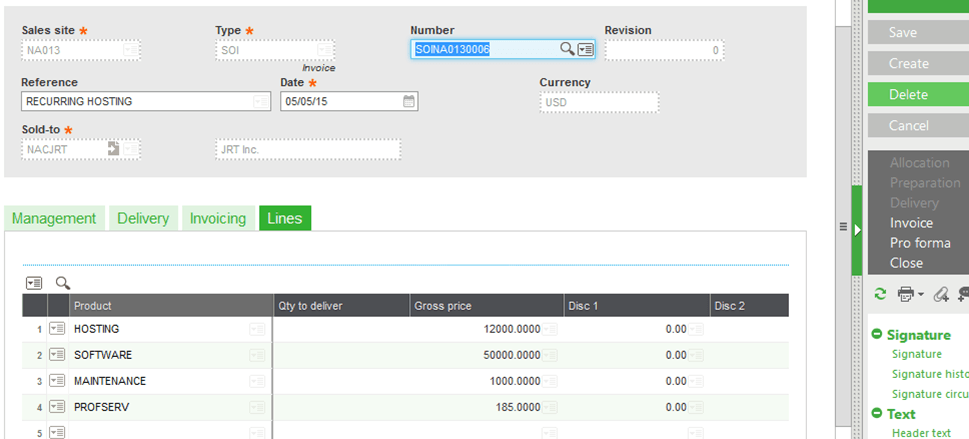Open line actions icon for HOSTING row
The width and height of the screenshot is (969, 439).
[x=57, y=328]
